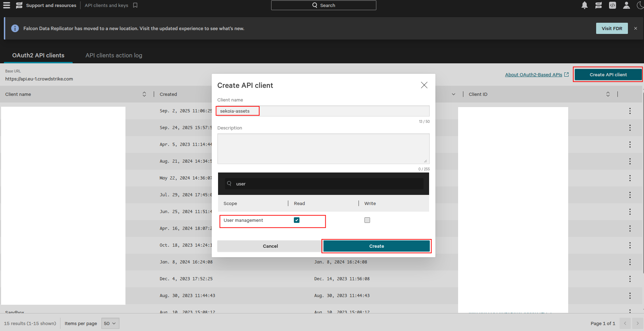Click the Description text area
The height and width of the screenshot is (331, 644).
click(x=323, y=148)
